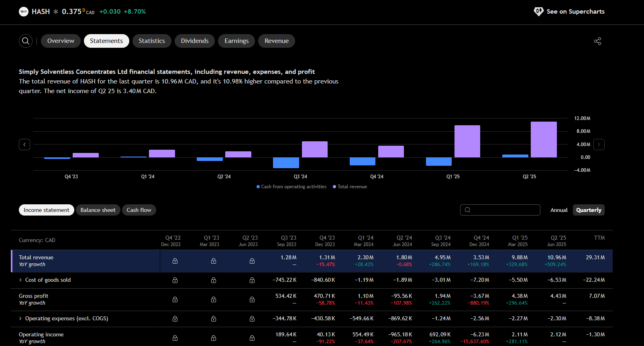Click the share icon at top right
The image size is (644, 346).
tap(597, 41)
